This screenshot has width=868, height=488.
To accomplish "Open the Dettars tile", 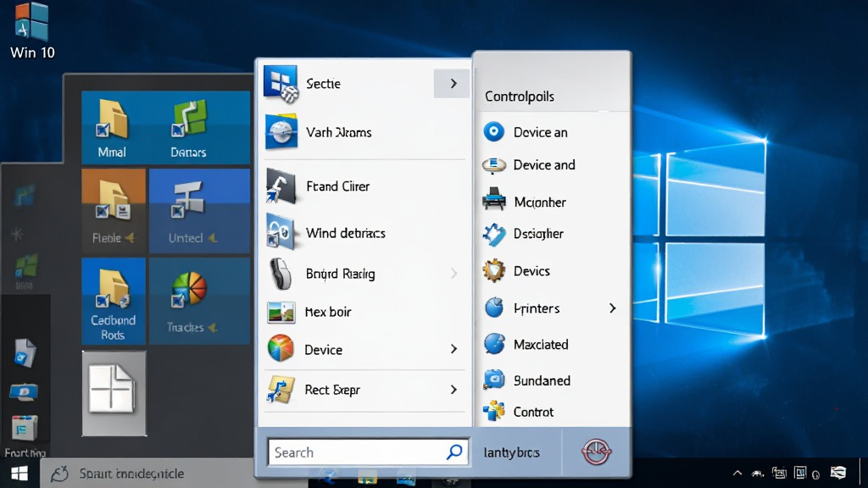I will pyautogui.click(x=188, y=128).
